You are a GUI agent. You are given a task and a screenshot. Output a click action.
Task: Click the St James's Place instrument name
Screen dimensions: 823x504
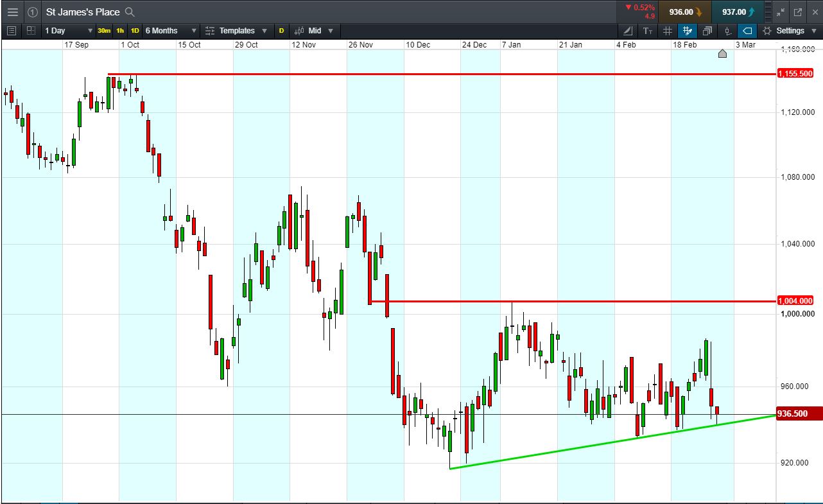(x=83, y=12)
